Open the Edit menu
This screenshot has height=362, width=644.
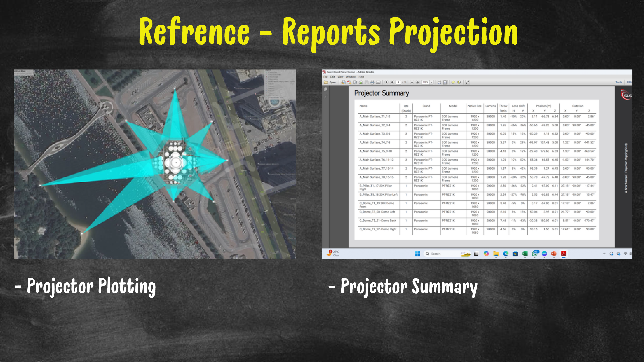point(333,77)
